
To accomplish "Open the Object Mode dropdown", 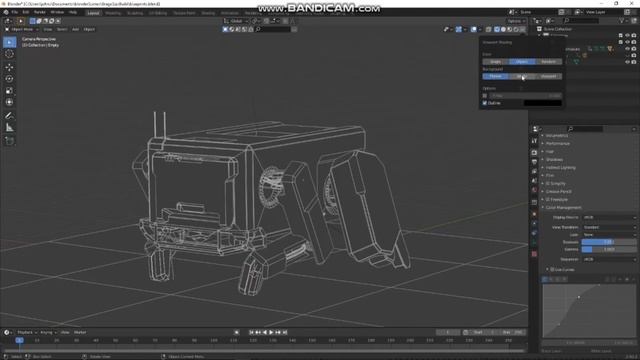I will (22, 29).
